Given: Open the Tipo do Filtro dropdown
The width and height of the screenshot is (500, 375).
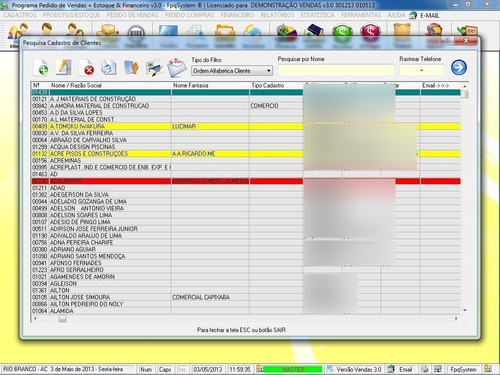Looking at the screenshot, I should tap(232, 71).
